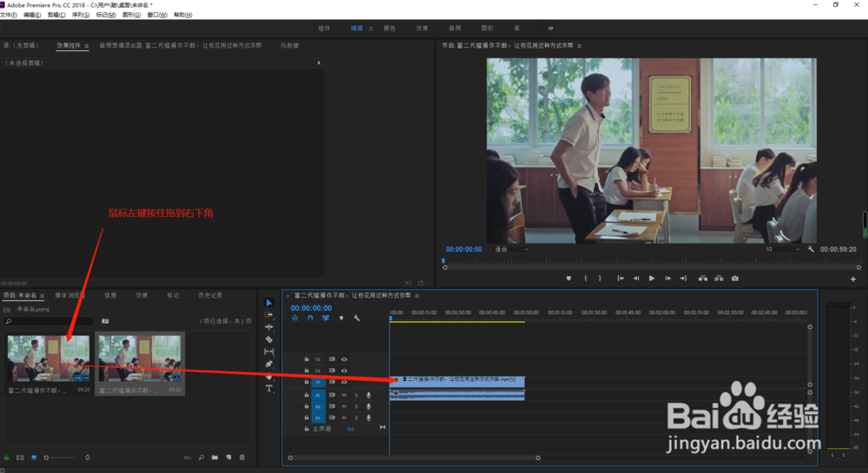Adjust the thumbnail size slider

click(x=60, y=457)
